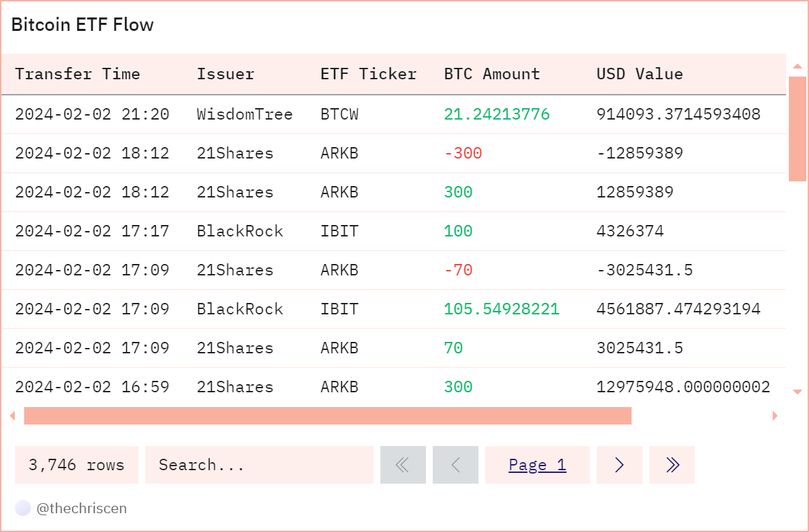Sort by BTC Amount column header
This screenshot has width=809, height=532.
click(492, 74)
